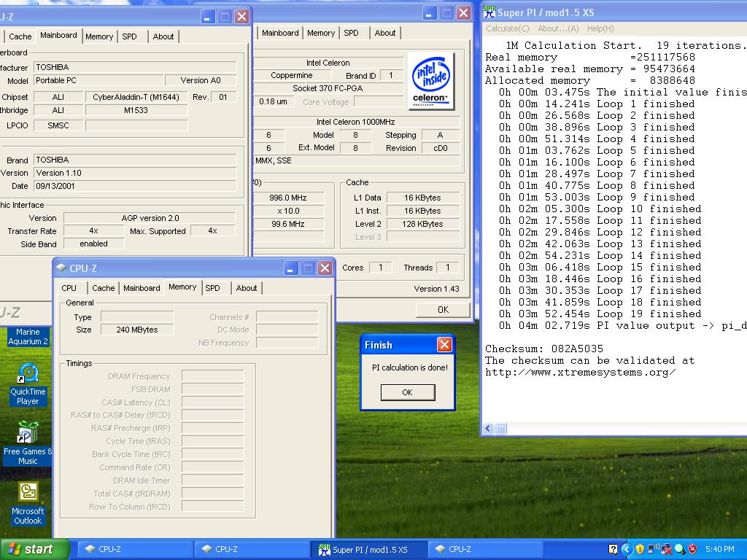747x560 pixels.
Task: Click the Version 1.43 label in CPU-Z
Action: coord(436,289)
